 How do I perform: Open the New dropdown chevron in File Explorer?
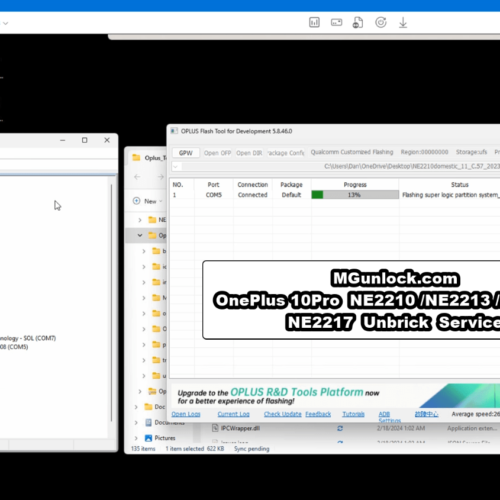coord(161,201)
